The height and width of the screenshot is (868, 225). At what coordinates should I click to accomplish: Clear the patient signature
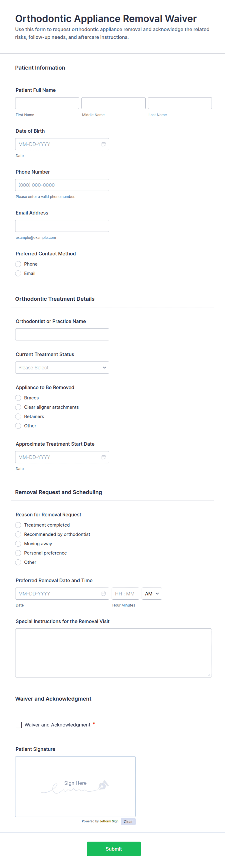128,821
